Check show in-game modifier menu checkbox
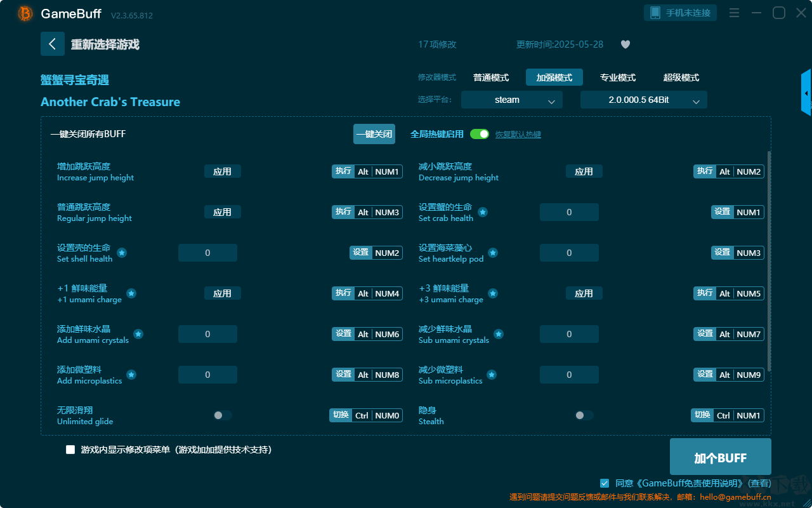Screen dimensions: 812x508 (x=70, y=450)
